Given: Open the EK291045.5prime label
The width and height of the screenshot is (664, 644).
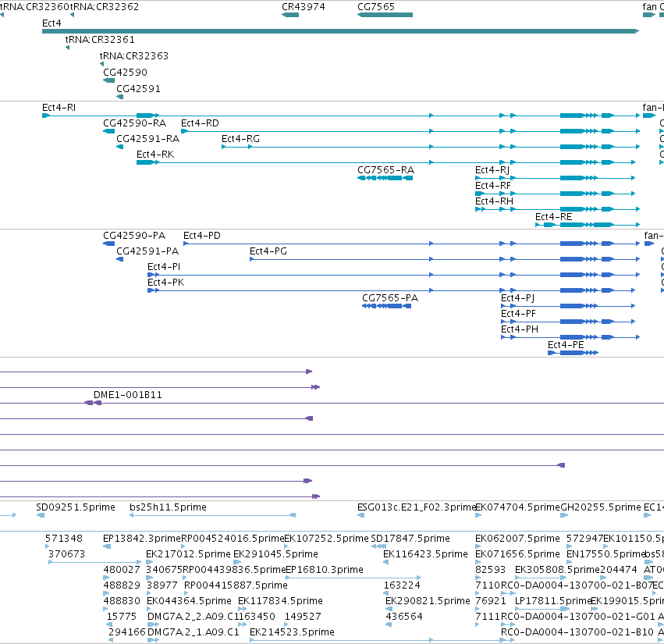Looking at the screenshot, I should [x=275, y=554].
